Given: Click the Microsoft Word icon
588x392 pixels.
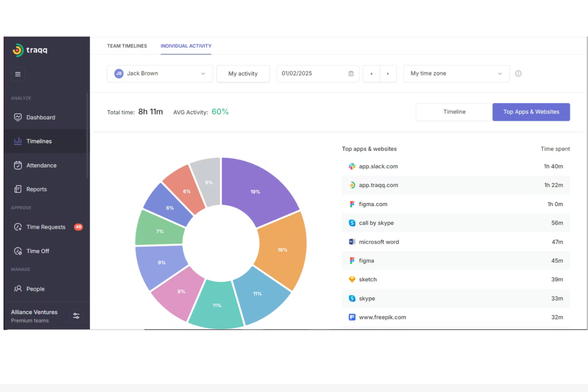Looking at the screenshot, I should (352, 242).
